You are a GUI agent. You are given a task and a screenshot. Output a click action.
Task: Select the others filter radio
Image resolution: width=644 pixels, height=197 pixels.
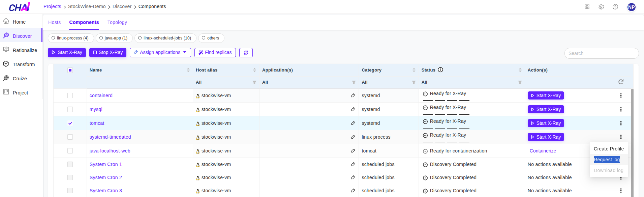204,38
